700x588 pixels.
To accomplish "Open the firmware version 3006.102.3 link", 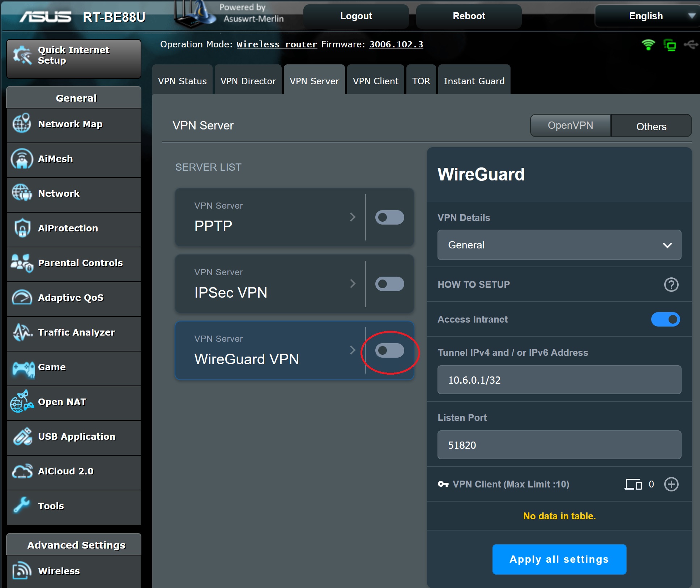I will pos(396,44).
